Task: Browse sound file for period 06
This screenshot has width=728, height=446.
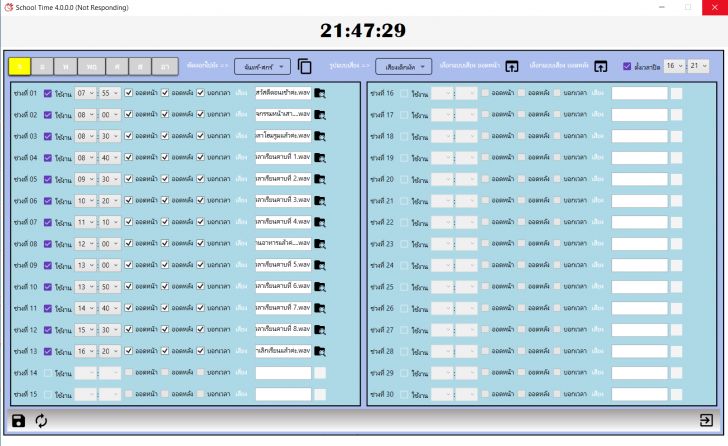Action: coord(320,200)
